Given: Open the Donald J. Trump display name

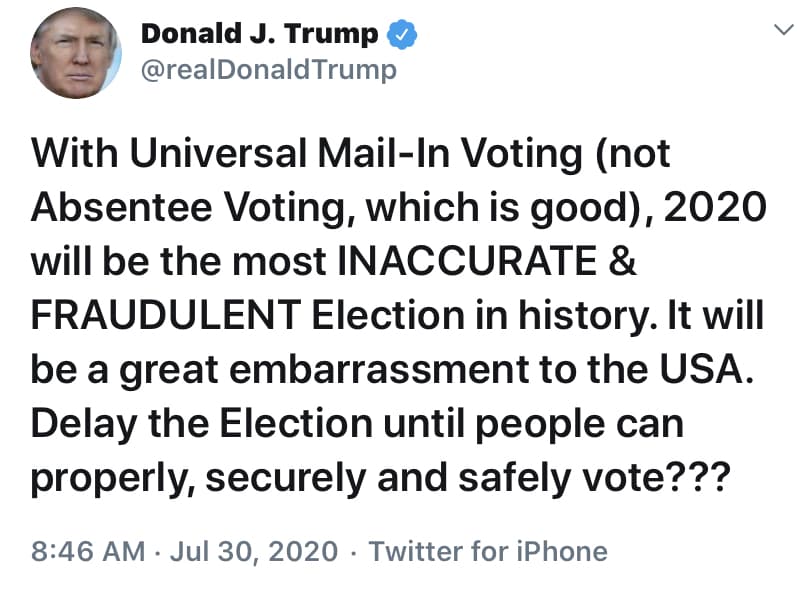Looking at the screenshot, I should click(x=260, y=34).
